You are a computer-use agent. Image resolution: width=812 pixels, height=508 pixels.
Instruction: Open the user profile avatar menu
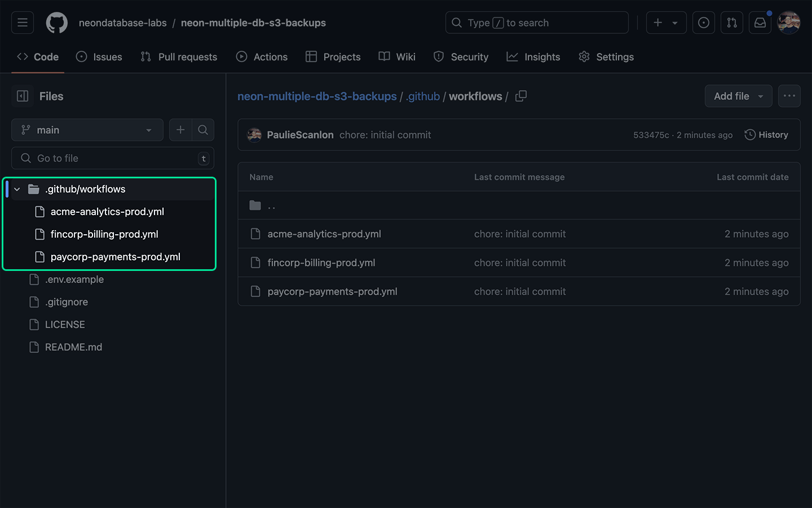coord(789,23)
